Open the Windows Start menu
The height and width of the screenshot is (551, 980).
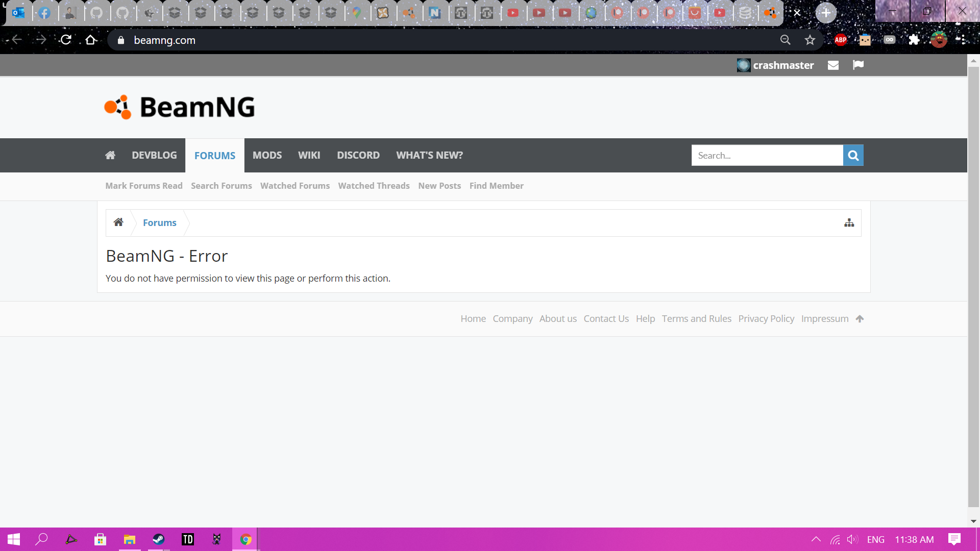(14, 539)
